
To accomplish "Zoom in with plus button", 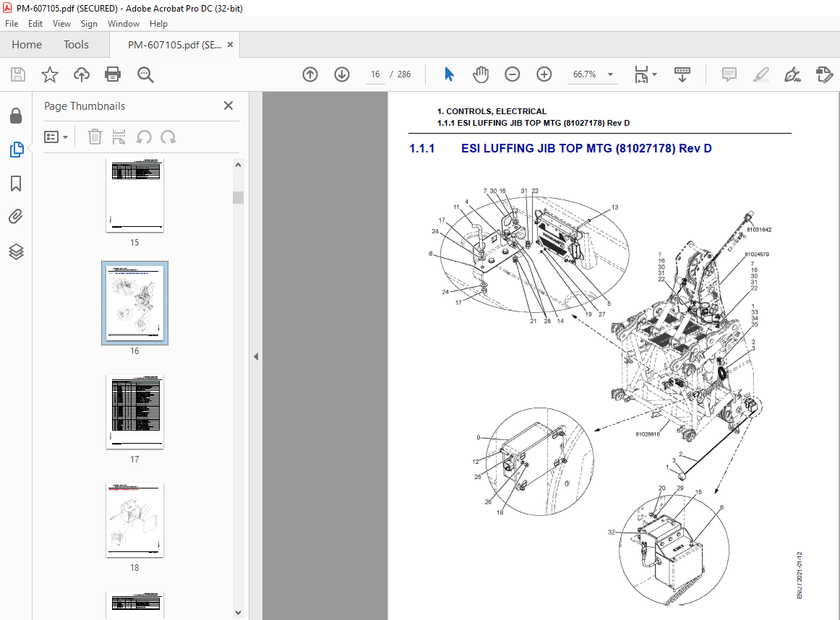I will pyautogui.click(x=544, y=74).
